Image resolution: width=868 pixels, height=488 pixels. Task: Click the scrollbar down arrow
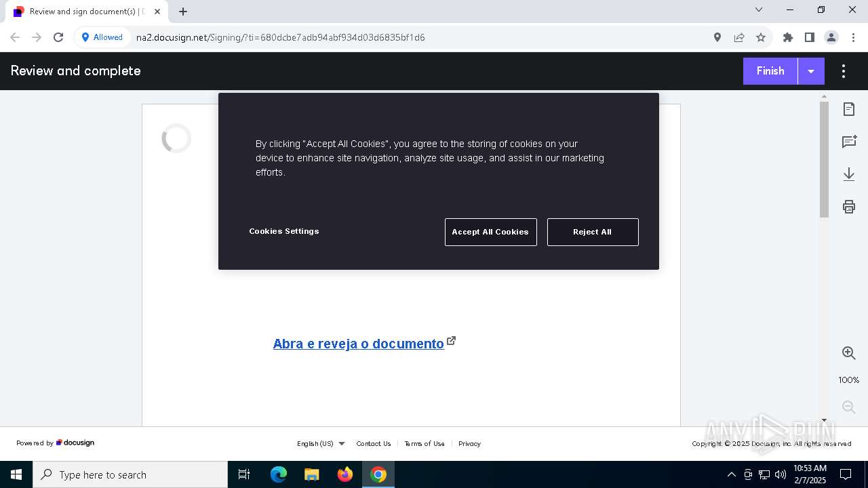pos(824,421)
